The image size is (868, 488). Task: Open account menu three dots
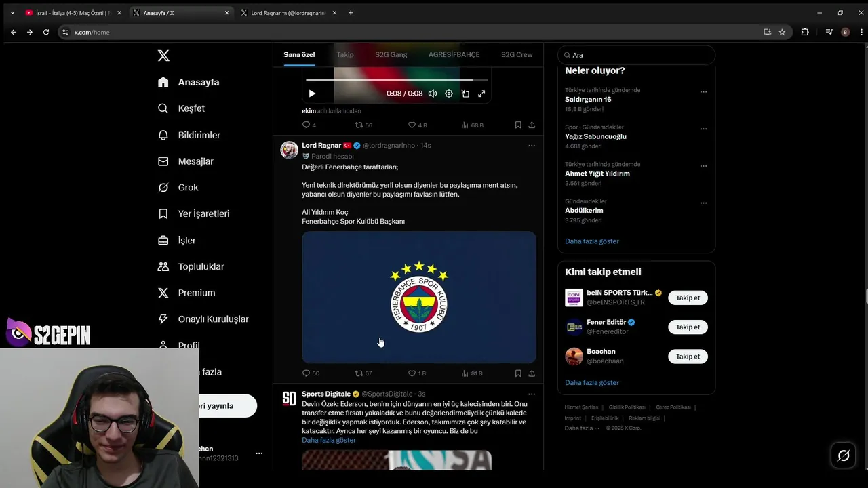[x=259, y=453]
